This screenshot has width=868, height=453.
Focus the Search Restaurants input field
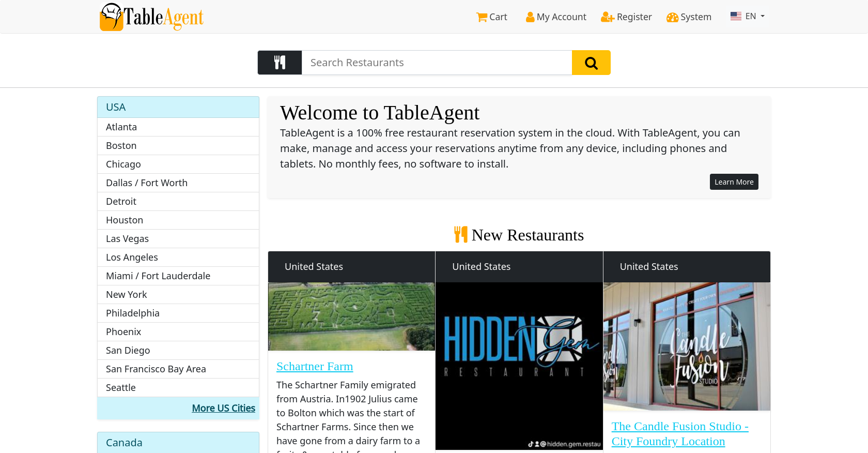coord(437,63)
